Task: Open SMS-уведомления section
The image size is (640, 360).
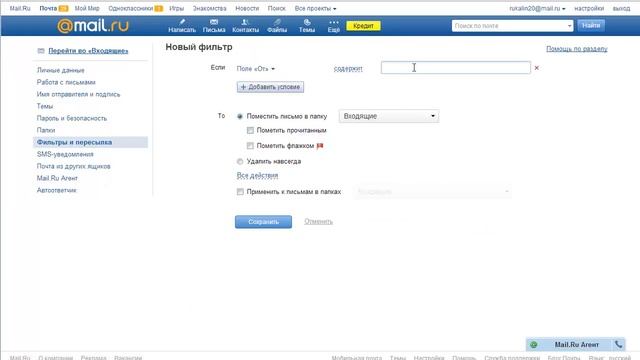Action: 65,154
